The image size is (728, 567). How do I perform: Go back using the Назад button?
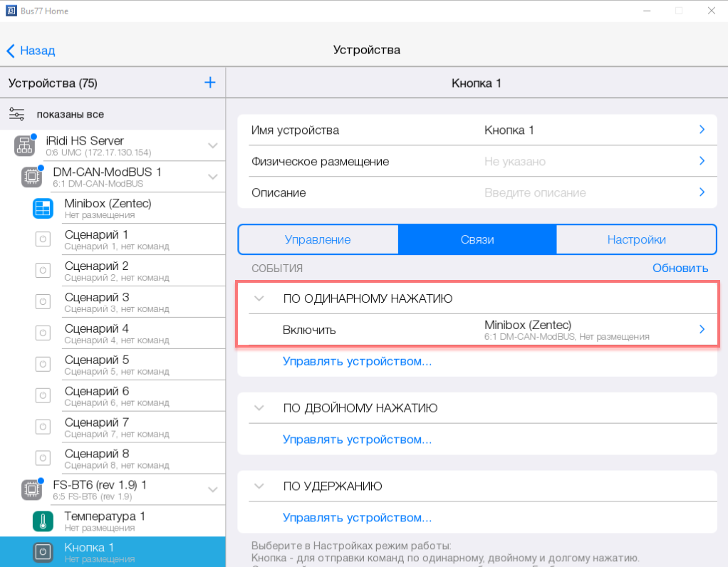[31, 51]
